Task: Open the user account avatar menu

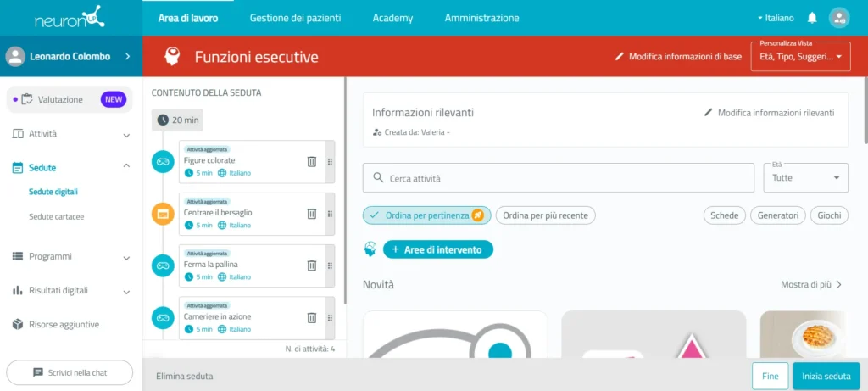Action: tap(839, 18)
